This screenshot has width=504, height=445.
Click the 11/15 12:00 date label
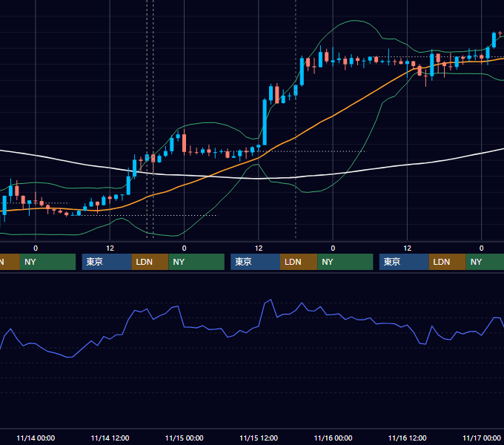click(259, 438)
